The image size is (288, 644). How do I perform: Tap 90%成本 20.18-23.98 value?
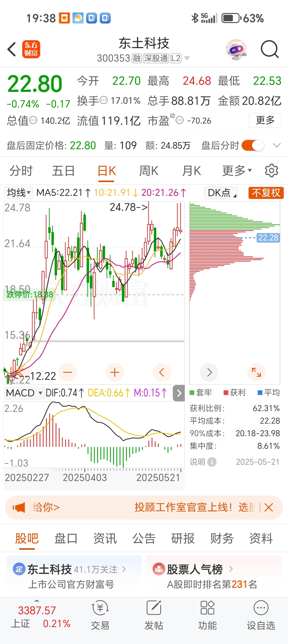click(258, 433)
